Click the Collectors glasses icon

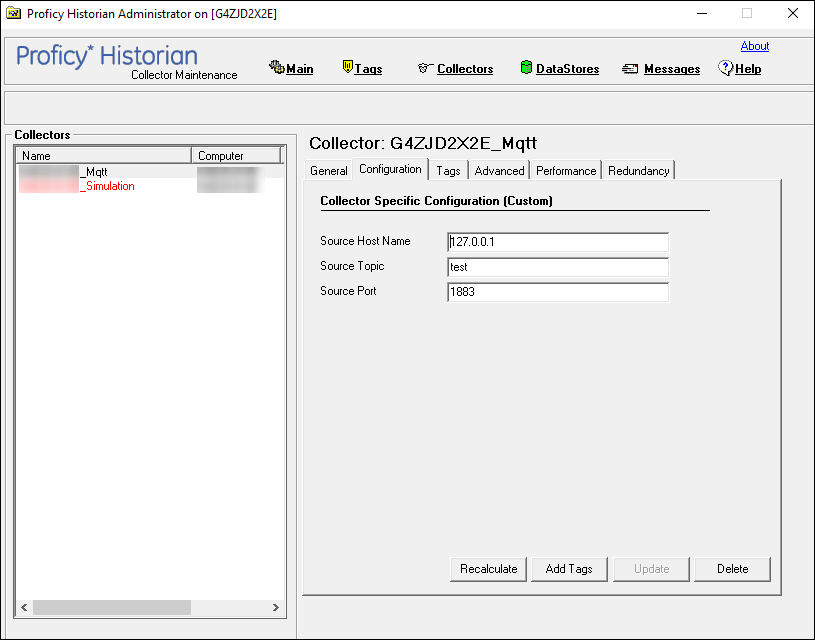click(425, 68)
